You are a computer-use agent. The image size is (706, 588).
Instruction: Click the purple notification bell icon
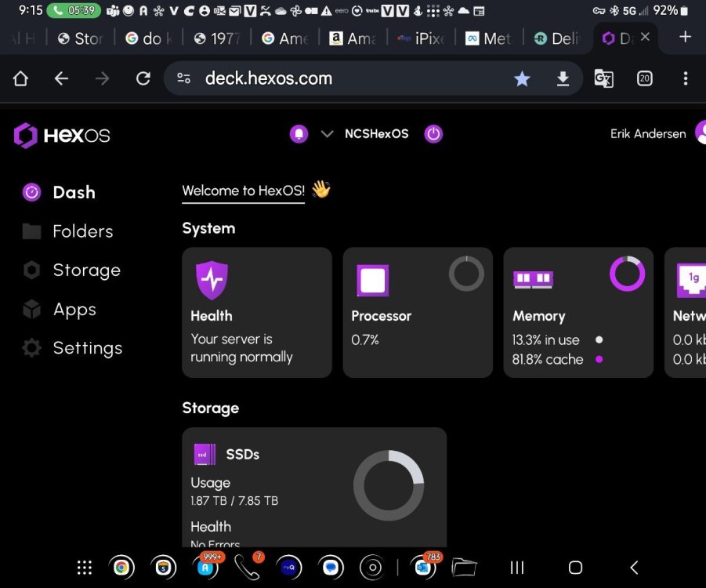tap(299, 134)
